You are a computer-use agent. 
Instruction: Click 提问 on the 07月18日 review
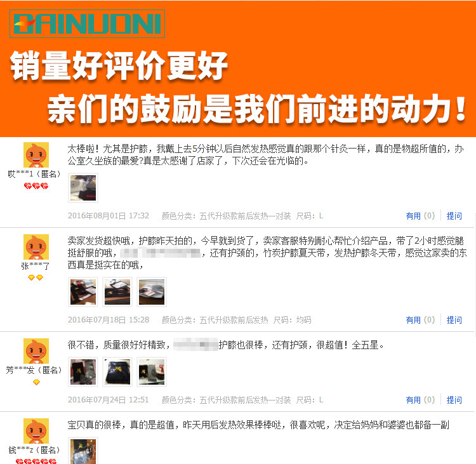[x=454, y=320]
